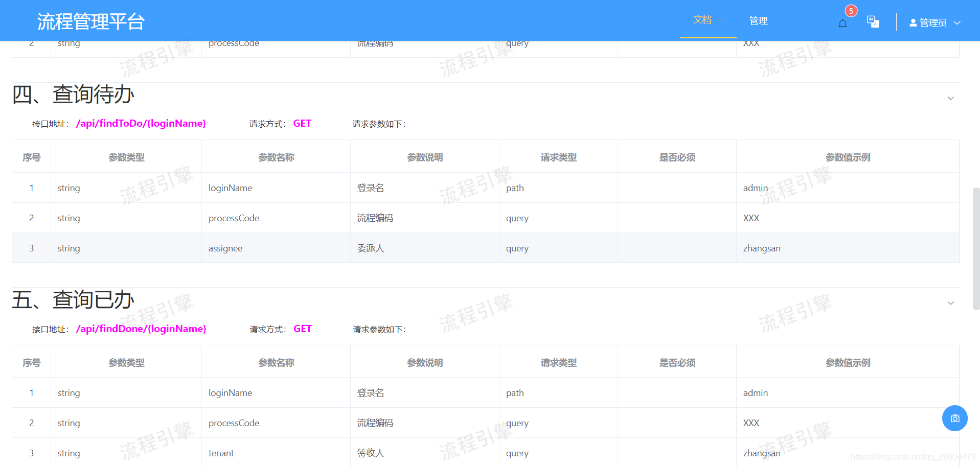The width and height of the screenshot is (980, 466).
Task: Click the 参数说明 header in 查询已办 table
Action: click(x=425, y=363)
